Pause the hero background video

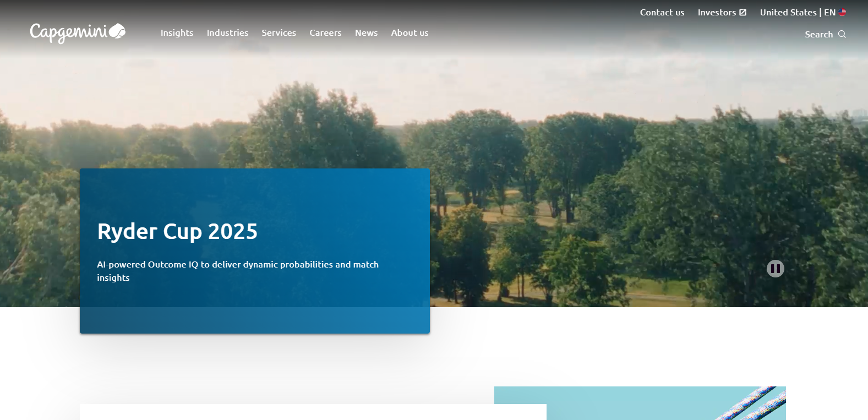(775, 269)
